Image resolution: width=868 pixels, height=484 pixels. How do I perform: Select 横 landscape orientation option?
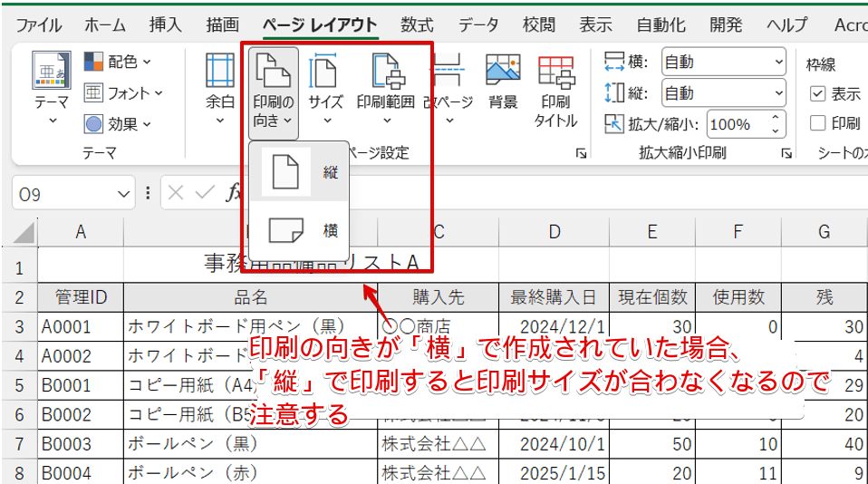click(300, 230)
